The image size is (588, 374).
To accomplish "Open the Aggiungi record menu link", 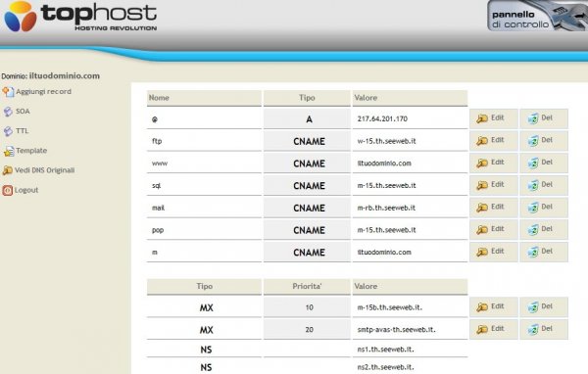I will pos(43,92).
